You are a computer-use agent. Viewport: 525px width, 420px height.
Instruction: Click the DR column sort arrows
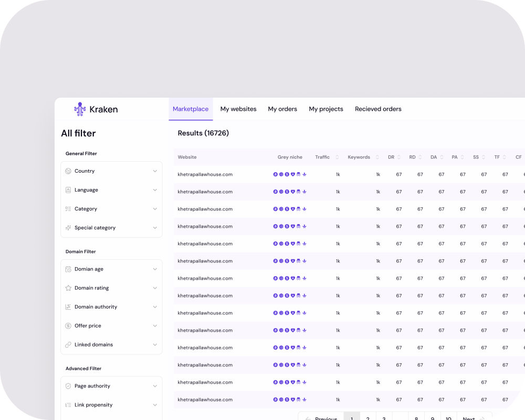[399, 157]
